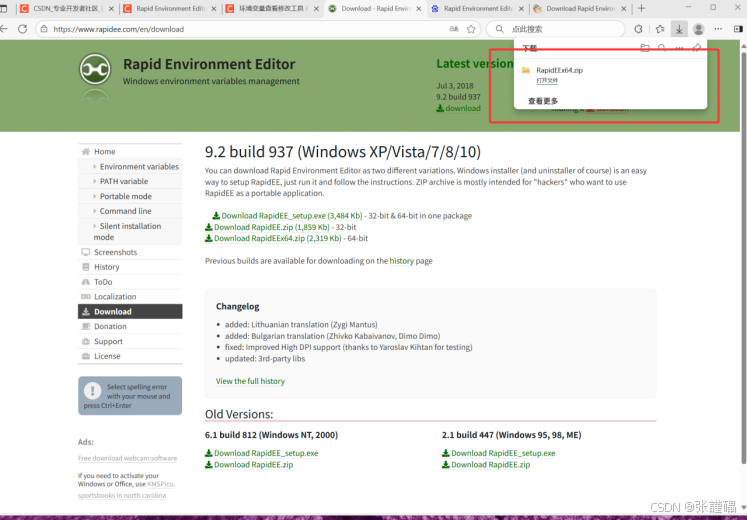Download RapidEE_setup.exe for 6.1 build 812
The image size is (747, 520).
(262, 453)
